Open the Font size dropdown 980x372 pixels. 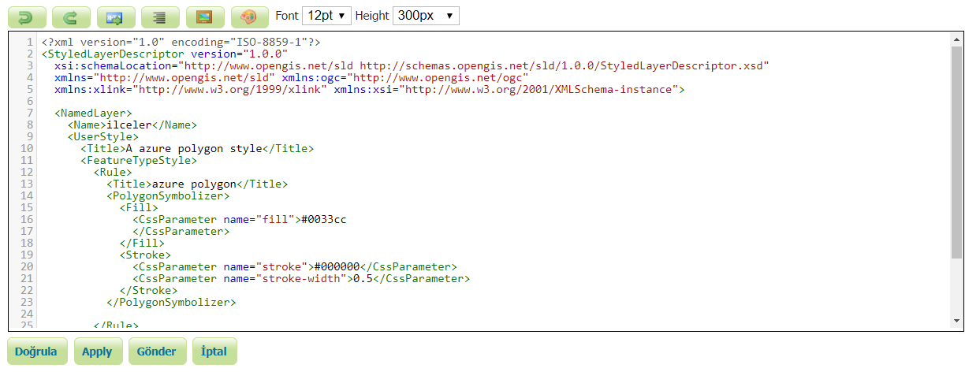[x=327, y=16]
